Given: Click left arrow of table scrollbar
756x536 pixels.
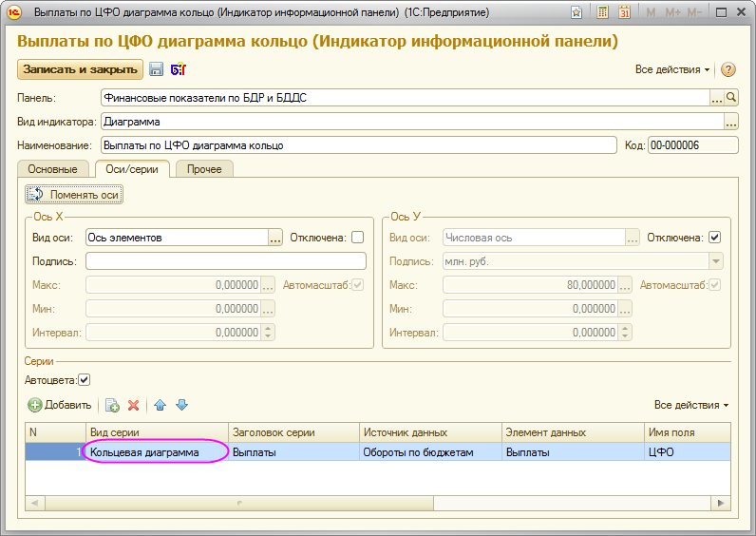Looking at the screenshot, I should (35, 503).
